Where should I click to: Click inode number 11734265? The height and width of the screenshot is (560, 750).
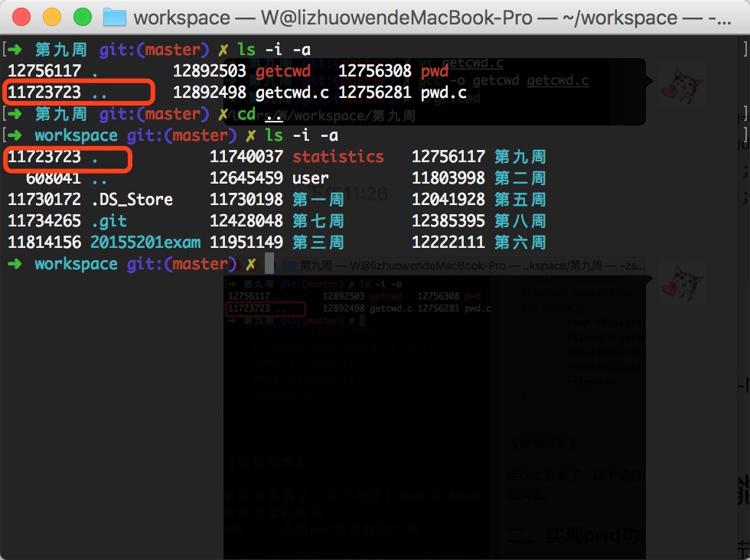click(x=44, y=221)
